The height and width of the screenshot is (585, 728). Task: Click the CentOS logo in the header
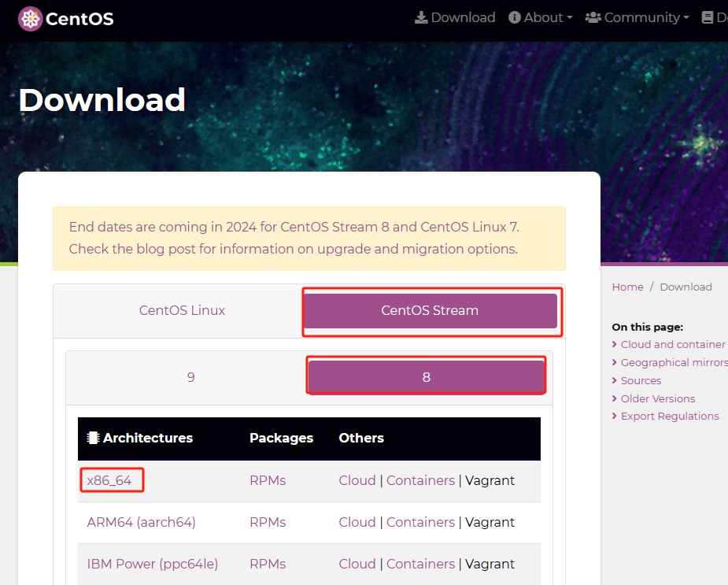pyautogui.click(x=66, y=19)
